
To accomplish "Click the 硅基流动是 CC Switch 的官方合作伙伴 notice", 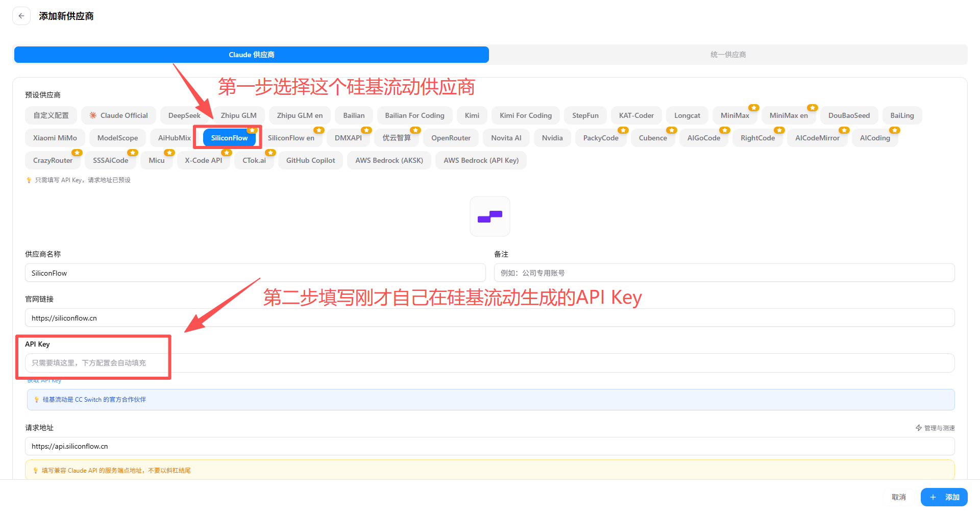I will pos(491,400).
